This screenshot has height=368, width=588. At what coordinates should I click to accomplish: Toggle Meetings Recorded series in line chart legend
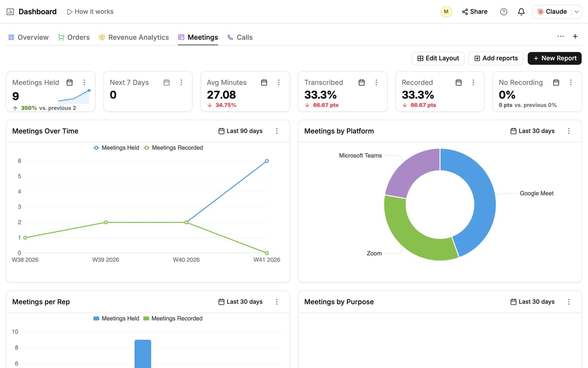pos(173,148)
